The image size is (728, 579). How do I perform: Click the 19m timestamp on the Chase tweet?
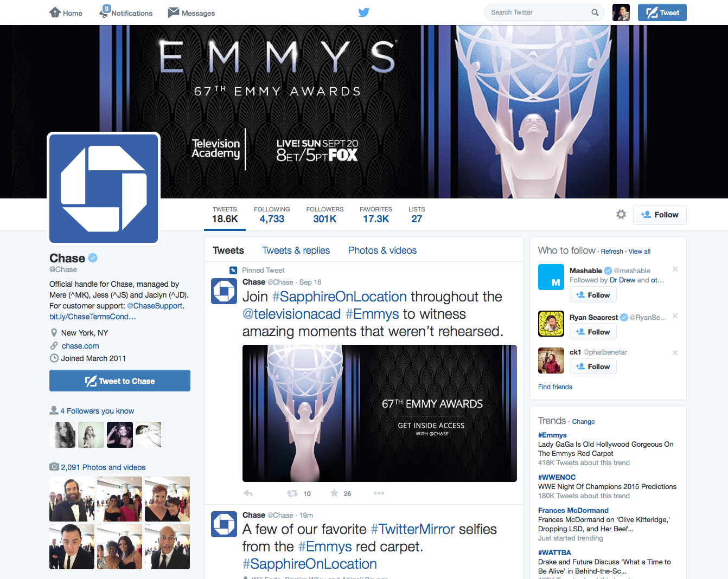(306, 516)
